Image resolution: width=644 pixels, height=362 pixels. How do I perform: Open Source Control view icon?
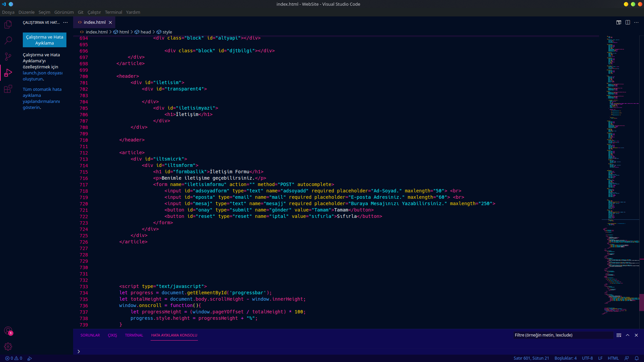tap(8, 57)
